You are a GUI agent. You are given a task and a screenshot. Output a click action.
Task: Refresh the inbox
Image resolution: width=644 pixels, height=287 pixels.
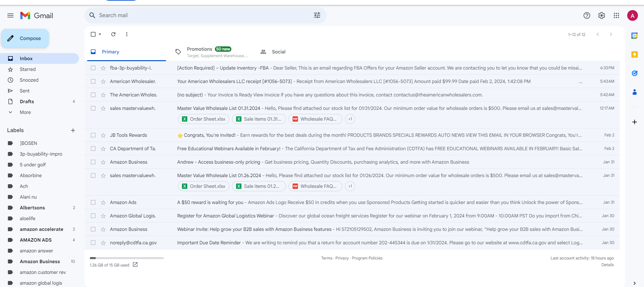pyautogui.click(x=113, y=34)
